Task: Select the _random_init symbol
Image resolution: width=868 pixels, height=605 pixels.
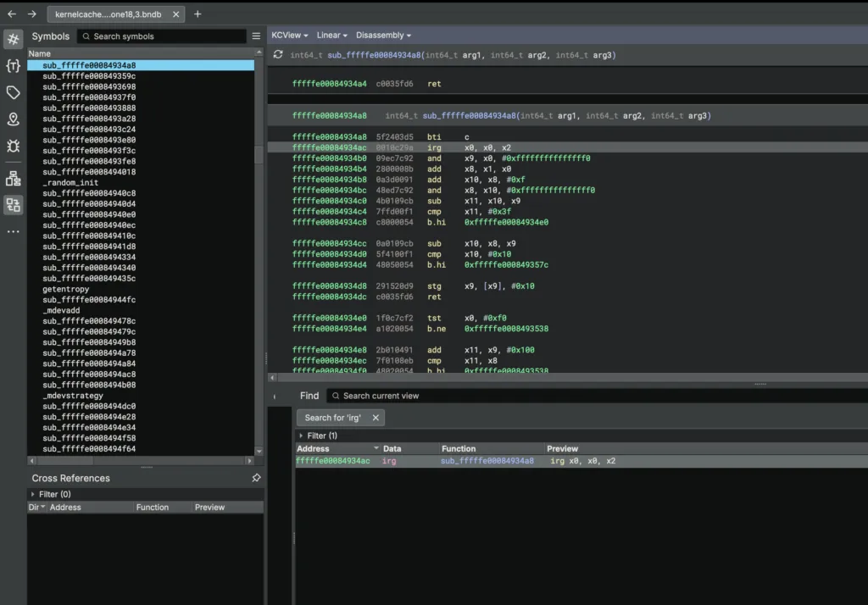Action: pyautogui.click(x=70, y=183)
